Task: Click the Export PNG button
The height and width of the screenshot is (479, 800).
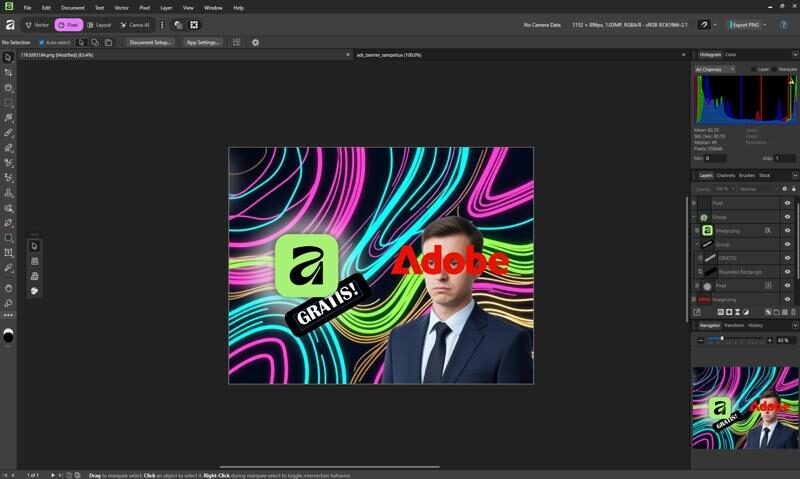Action: coord(745,24)
